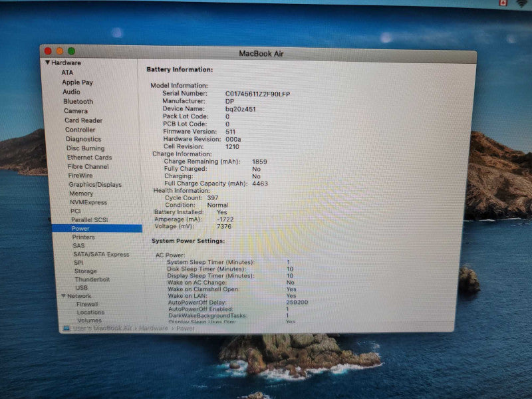Click Firmware Version value 511
Viewport: 532px width, 399px height.
pos(230,132)
